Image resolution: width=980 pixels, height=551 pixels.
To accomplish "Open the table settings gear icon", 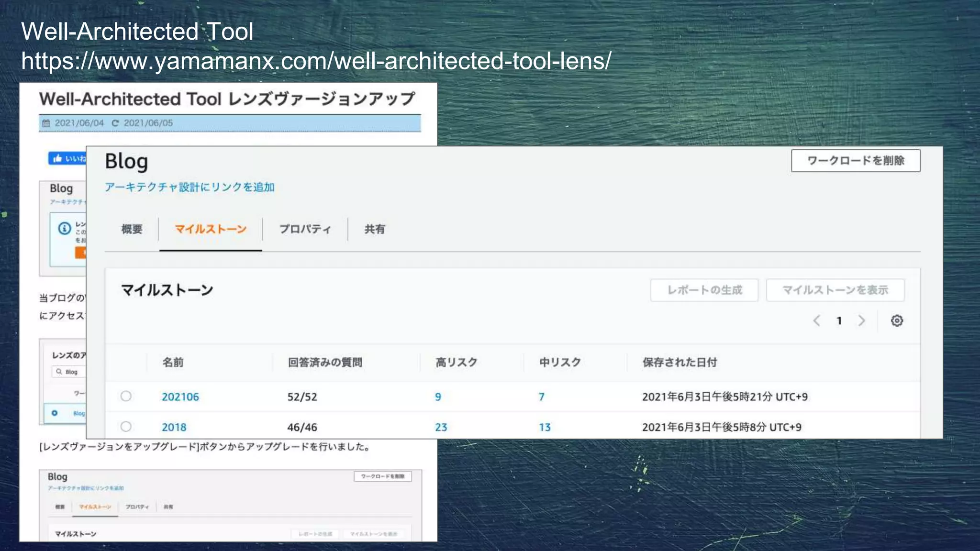I will [x=897, y=320].
